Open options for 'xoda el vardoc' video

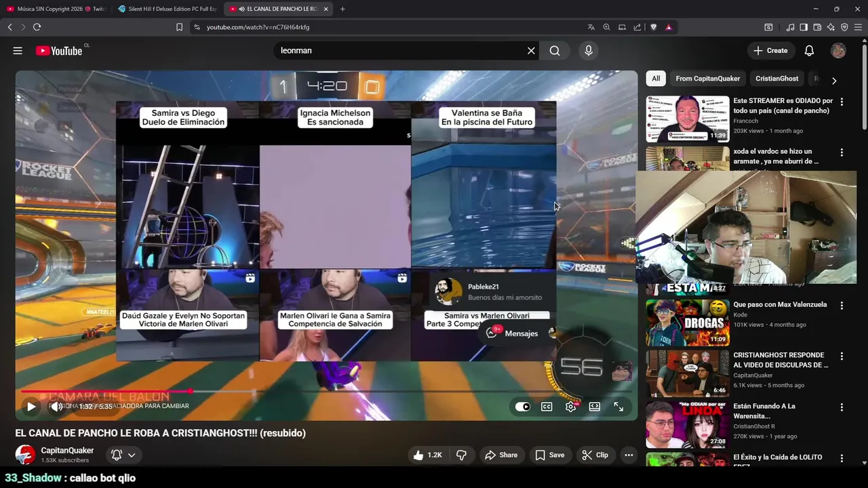point(842,152)
